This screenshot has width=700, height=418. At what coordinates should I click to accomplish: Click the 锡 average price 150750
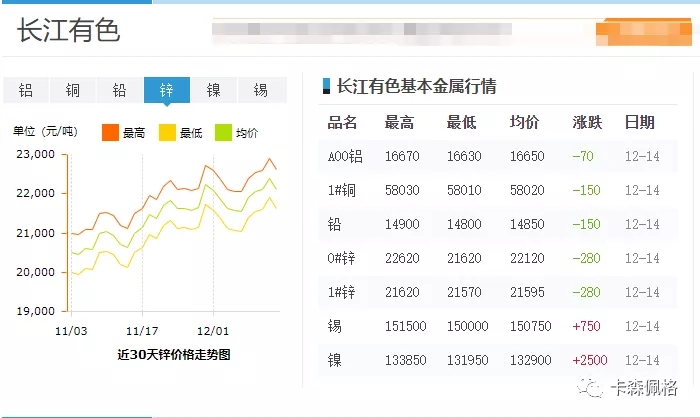[531, 326]
